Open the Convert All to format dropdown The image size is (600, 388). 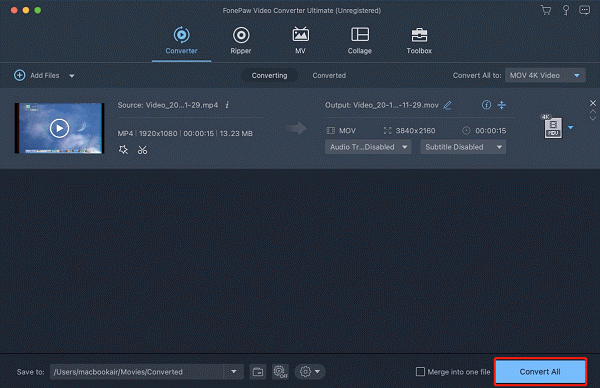(545, 75)
